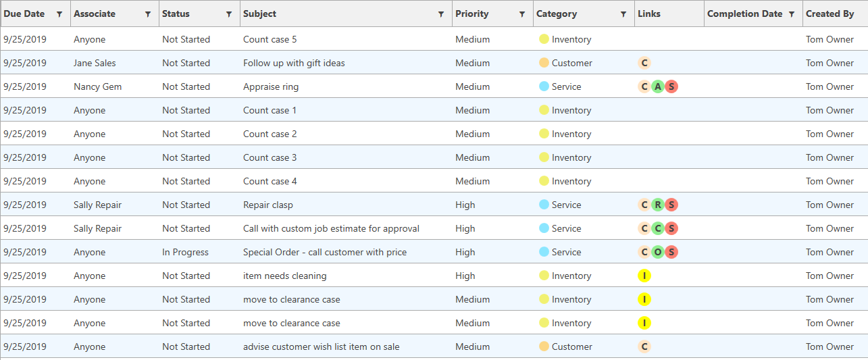Viewport: 868px width, 360px height.
Task: Click the blue Service dot for Repair clasp
Action: coord(544,205)
